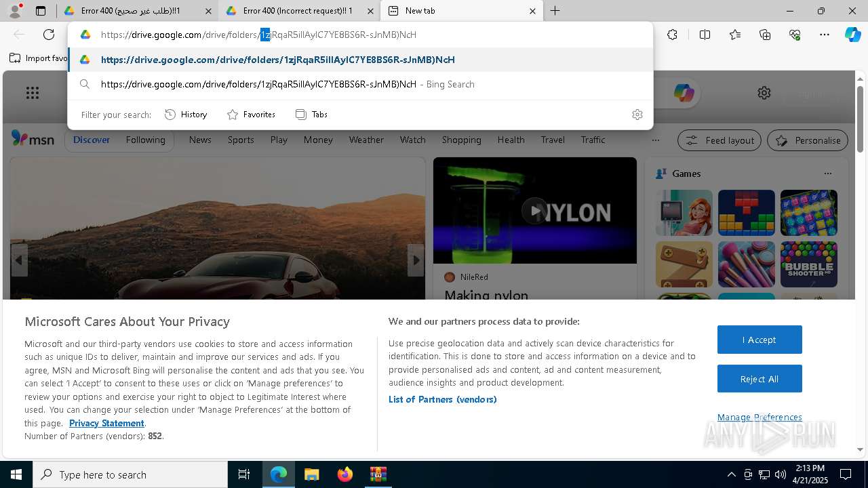
Task: Open the Privacy Statement link
Action: [106, 423]
